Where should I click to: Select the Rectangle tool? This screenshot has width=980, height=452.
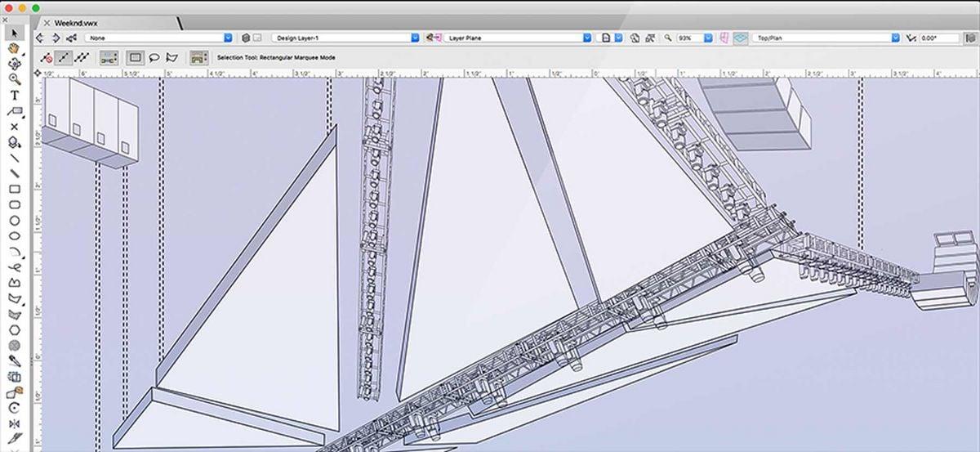(x=14, y=190)
